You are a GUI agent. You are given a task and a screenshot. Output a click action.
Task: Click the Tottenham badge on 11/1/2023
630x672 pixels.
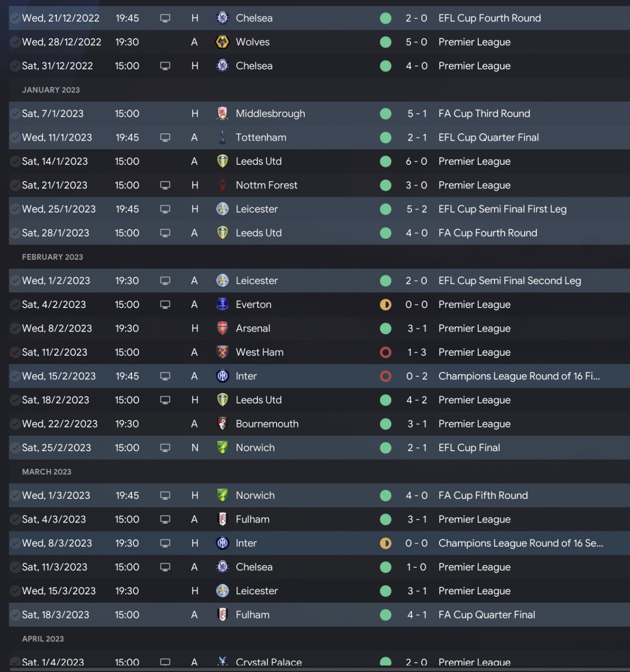222,138
